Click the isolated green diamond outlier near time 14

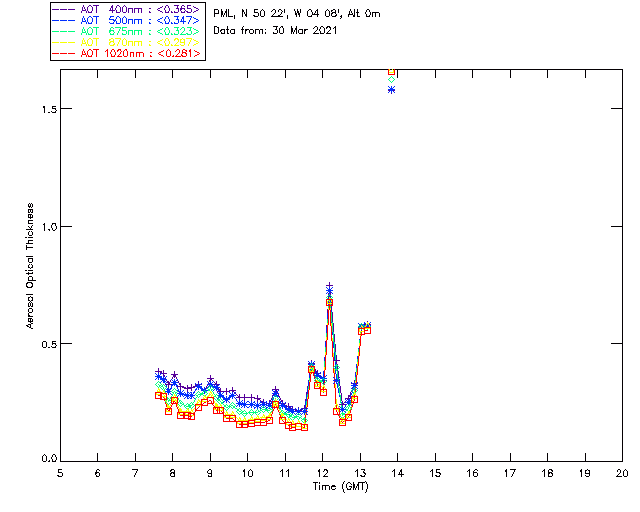391,80
